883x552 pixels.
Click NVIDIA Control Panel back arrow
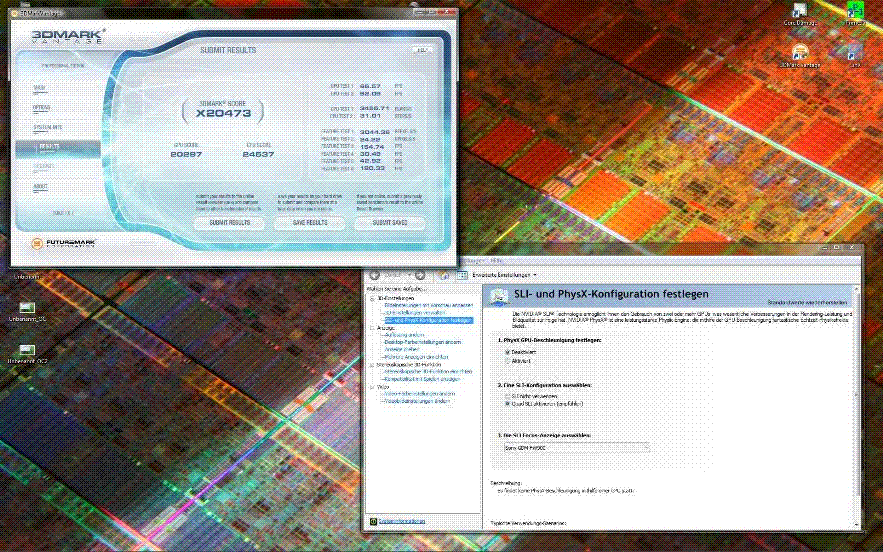point(374,275)
